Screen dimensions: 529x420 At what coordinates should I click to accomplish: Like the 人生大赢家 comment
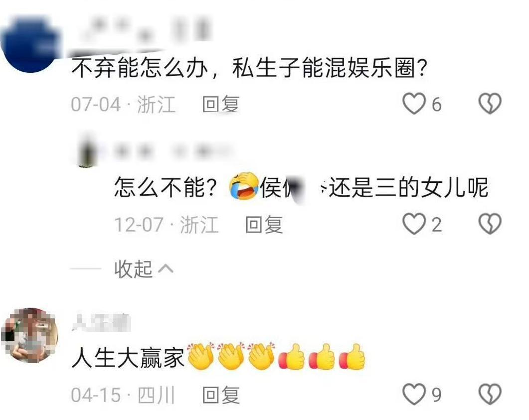click(x=414, y=394)
